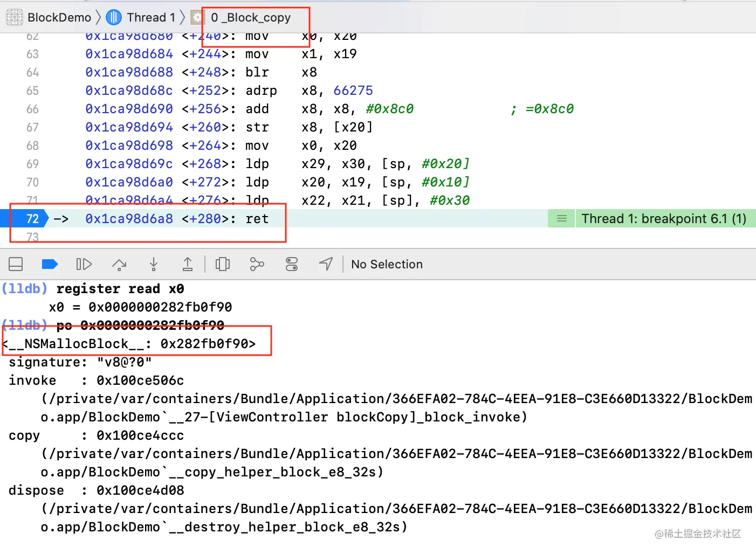This screenshot has height=554, width=756.
Task: Click line number 66 in the gutter
Action: click(x=32, y=109)
